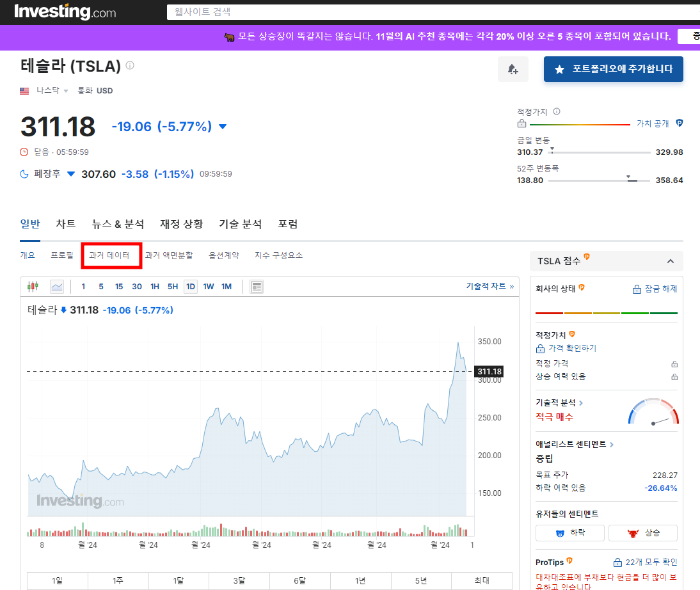Click the US flag icon next to 나스닥
The image size is (700, 590).
(24, 91)
